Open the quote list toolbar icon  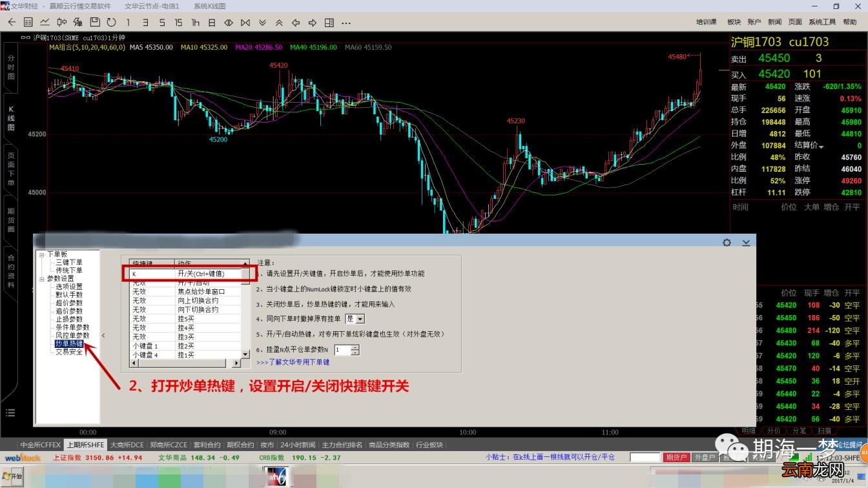click(28, 23)
